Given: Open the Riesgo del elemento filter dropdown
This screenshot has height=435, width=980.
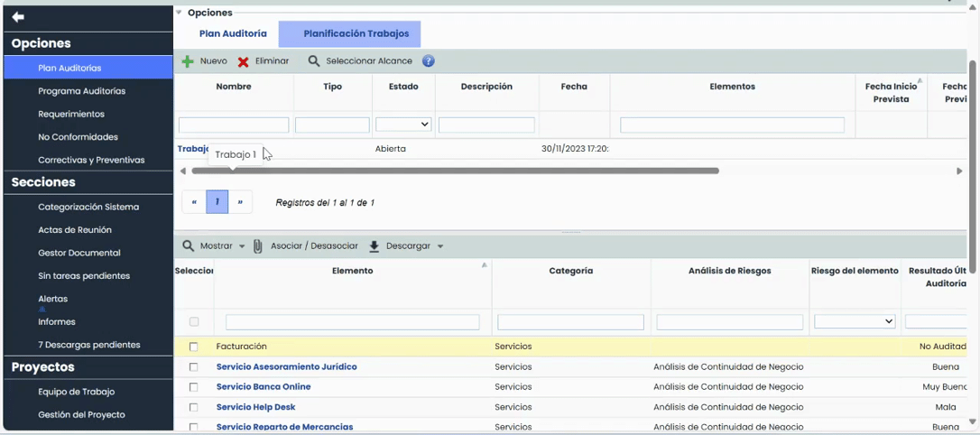Looking at the screenshot, I should point(855,321).
